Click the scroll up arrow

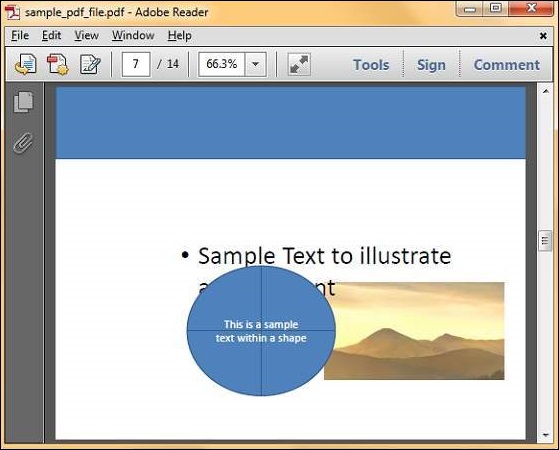(x=545, y=91)
